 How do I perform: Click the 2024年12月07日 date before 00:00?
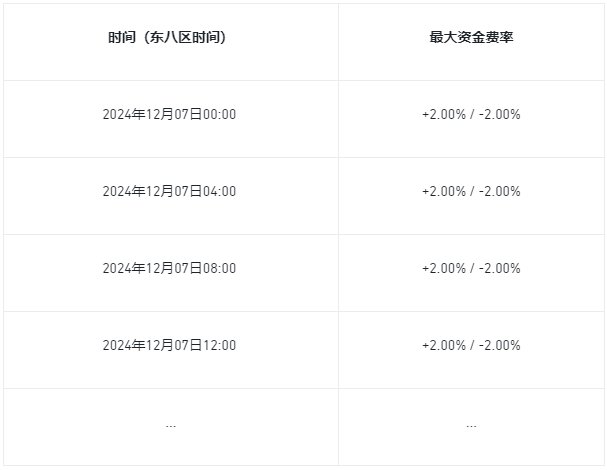tap(152, 114)
